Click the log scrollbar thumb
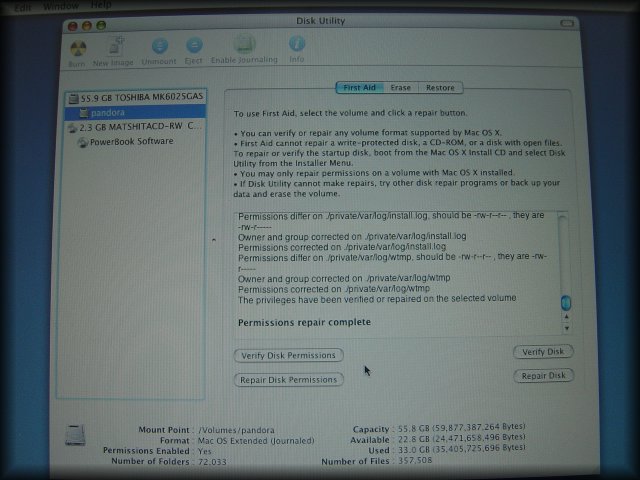The width and height of the screenshot is (640, 480). click(566, 303)
